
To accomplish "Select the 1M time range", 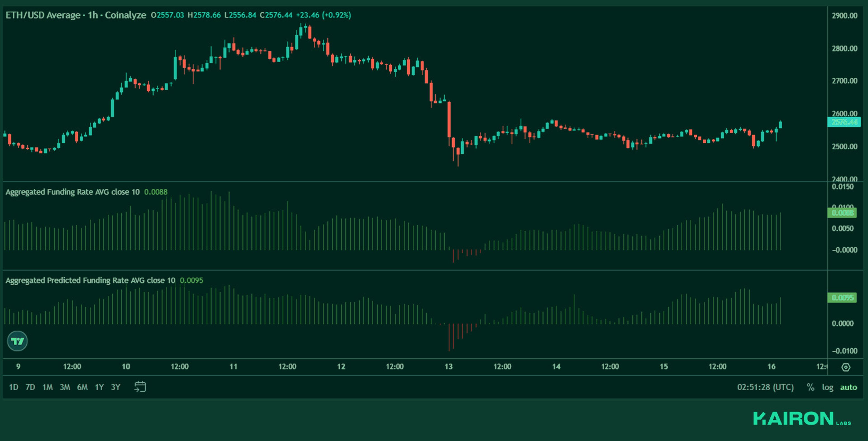I will [47, 387].
